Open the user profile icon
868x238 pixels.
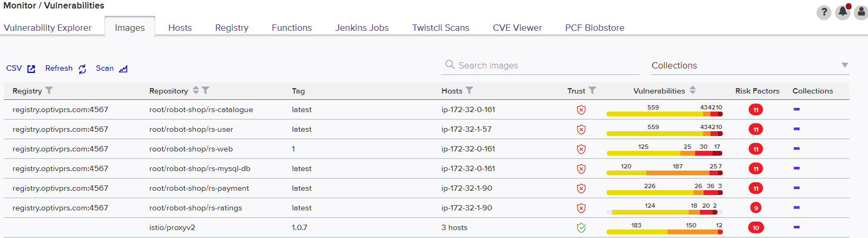pos(862,12)
